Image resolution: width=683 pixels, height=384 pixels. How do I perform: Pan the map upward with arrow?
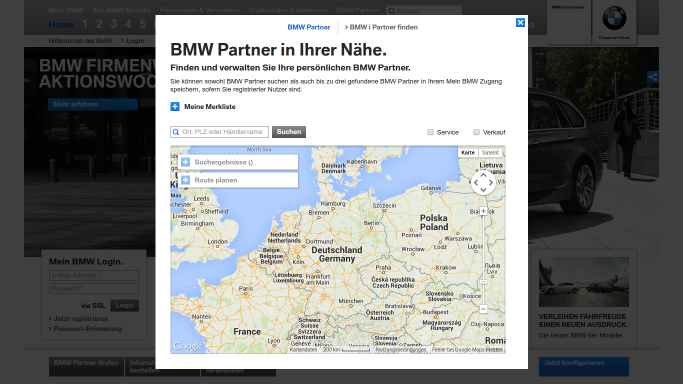pos(483,175)
